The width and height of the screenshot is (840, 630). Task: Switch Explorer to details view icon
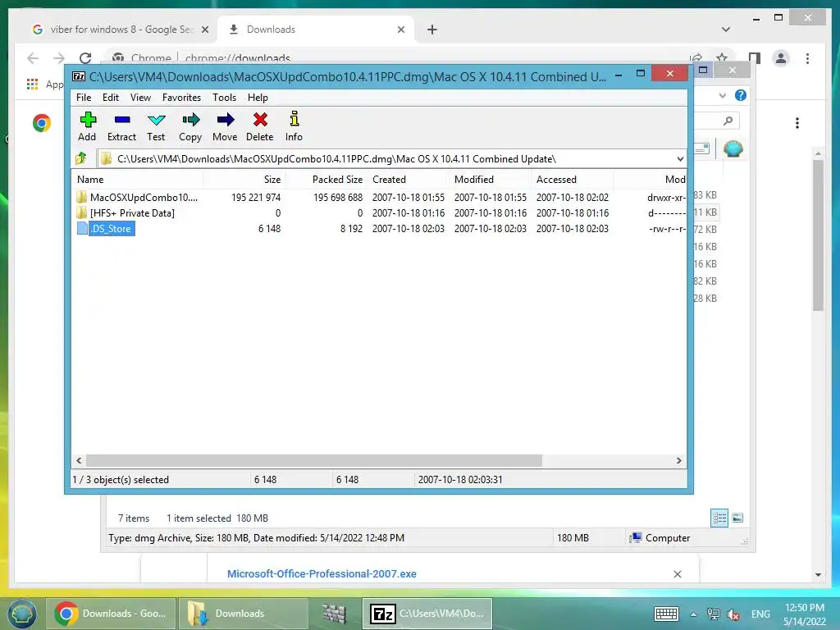click(719, 518)
